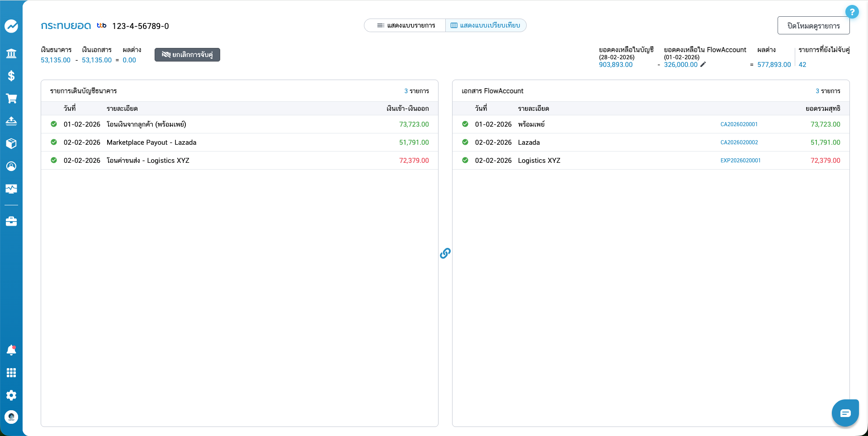Toggle check on Lazada payout bank row
The image size is (868, 436).
coord(54,142)
